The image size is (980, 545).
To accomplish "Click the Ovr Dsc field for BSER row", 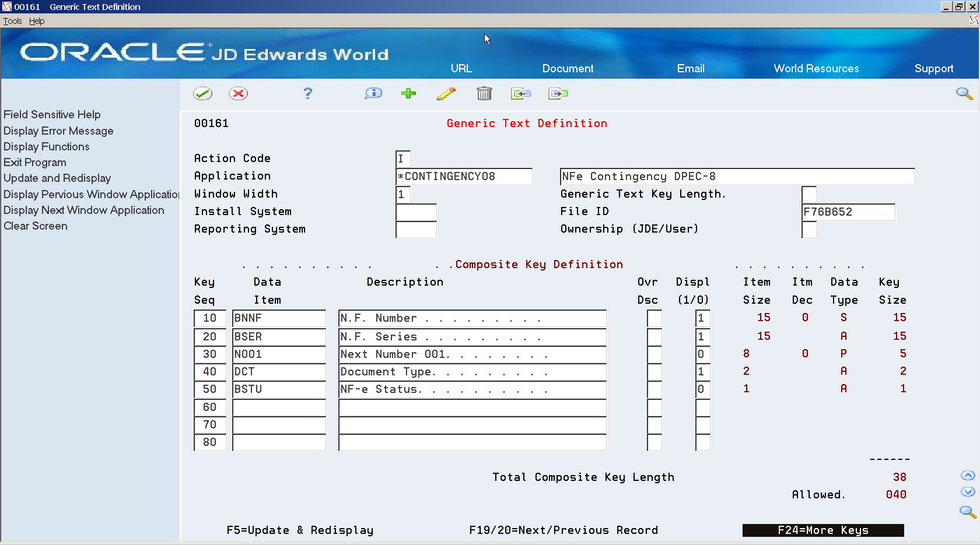I will click(654, 337).
